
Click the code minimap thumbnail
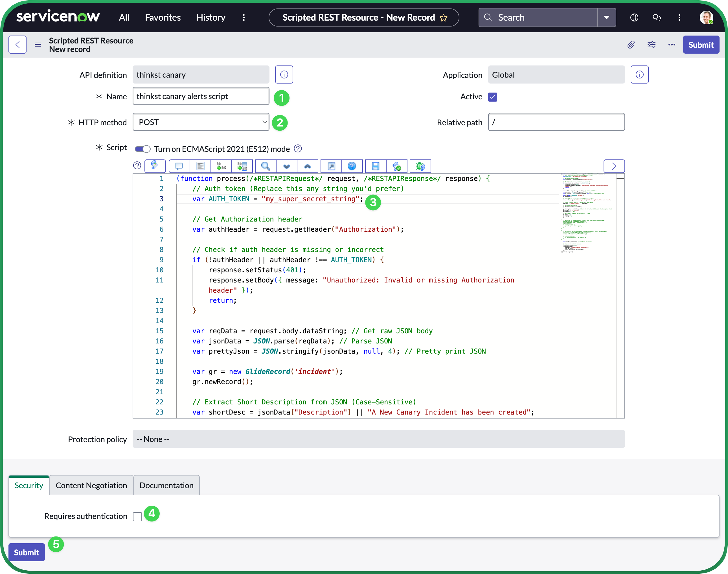pyautogui.click(x=586, y=213)
